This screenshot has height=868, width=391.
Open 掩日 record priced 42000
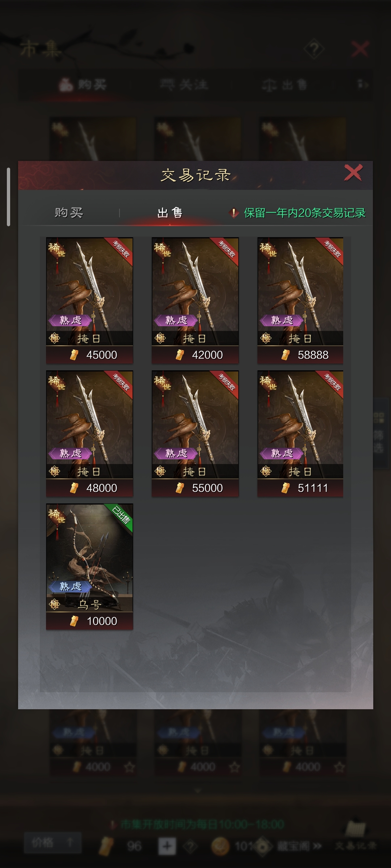point(195,301)
